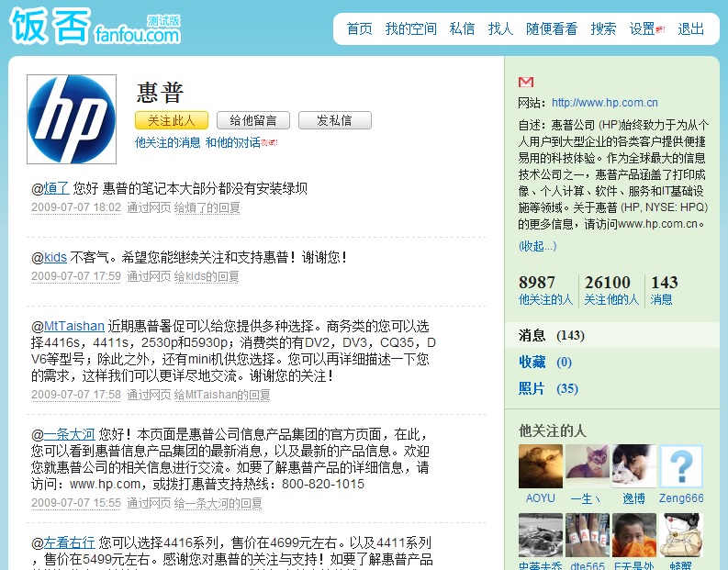Open the @左看右行 user mention

tap(70, 542)
